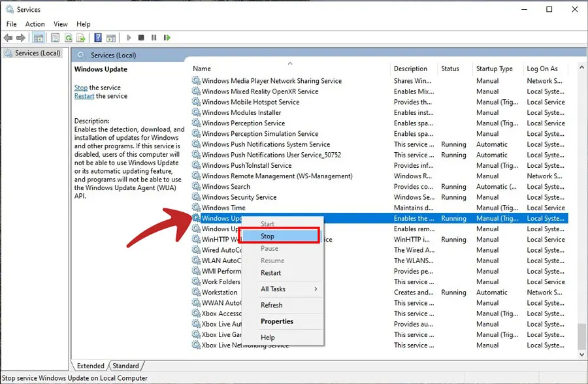
Task: Switch to the Extended tab
Action: click(x=90, y=366)
